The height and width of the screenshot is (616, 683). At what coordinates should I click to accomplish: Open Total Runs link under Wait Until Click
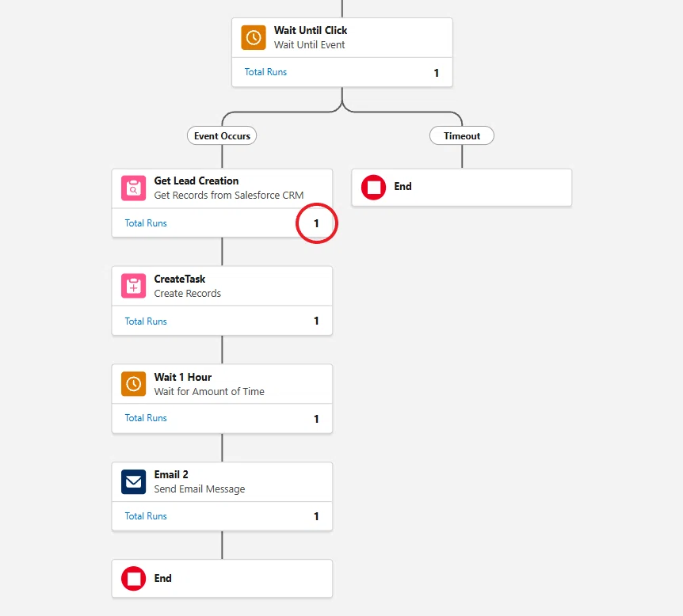(x=265, y=72)
